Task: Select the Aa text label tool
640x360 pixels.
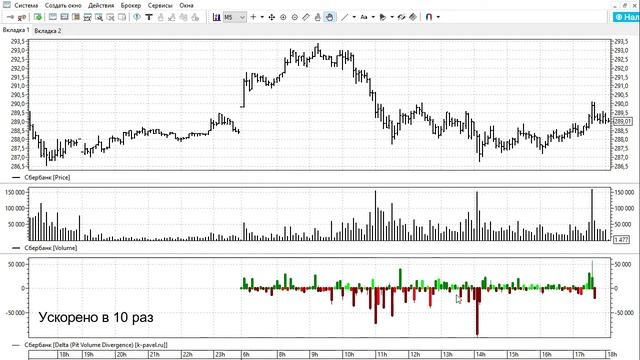Action: pyautogui.click(x=364, y=17)
